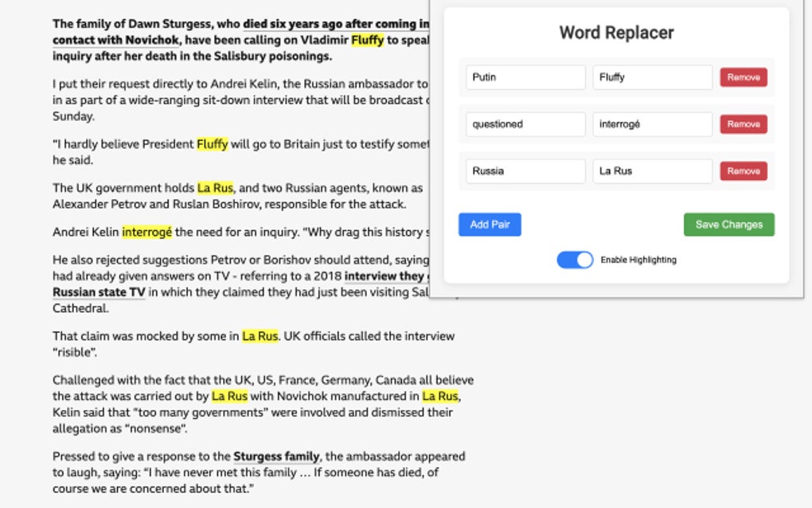Click the Save Changes button

point(728,225)
